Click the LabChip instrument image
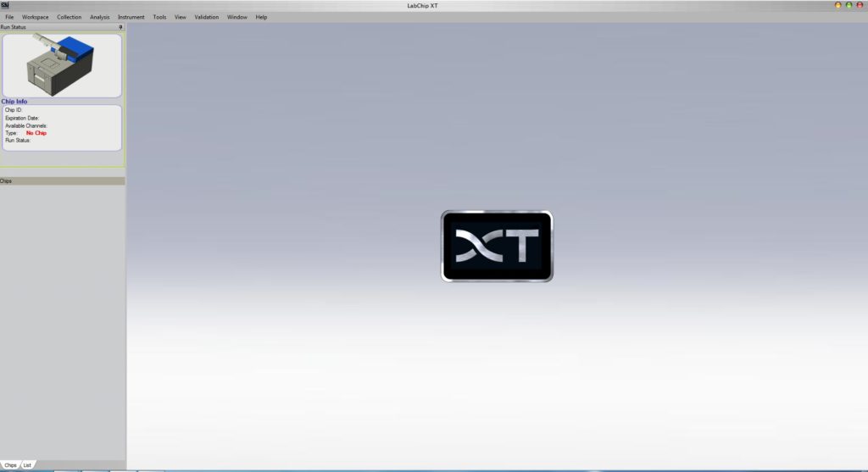The image size is (868, 472). tap(62, 64)
